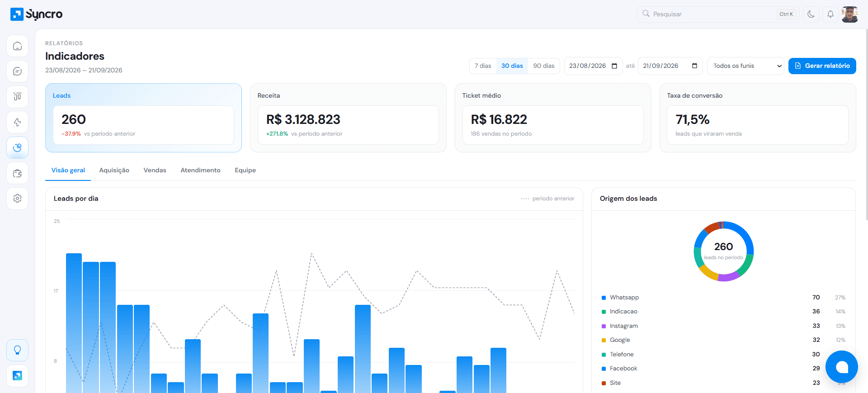Screen dimensions: 868x393
Task: Open notifications bell icon
Action: [x=830, y=14]
